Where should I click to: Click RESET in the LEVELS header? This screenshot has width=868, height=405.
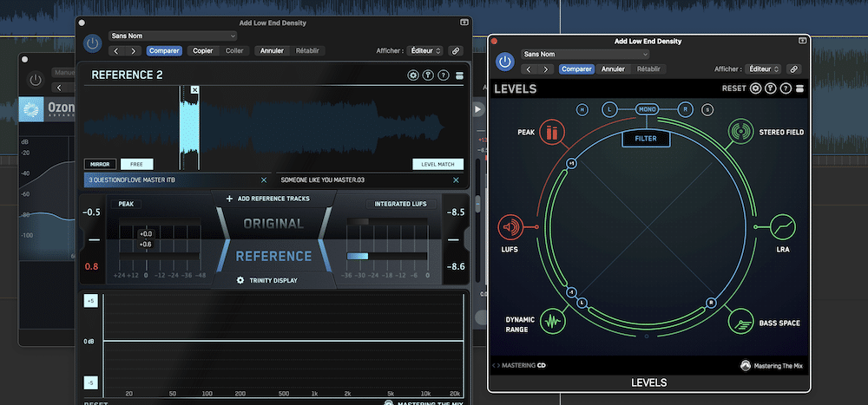pos(734,88)
